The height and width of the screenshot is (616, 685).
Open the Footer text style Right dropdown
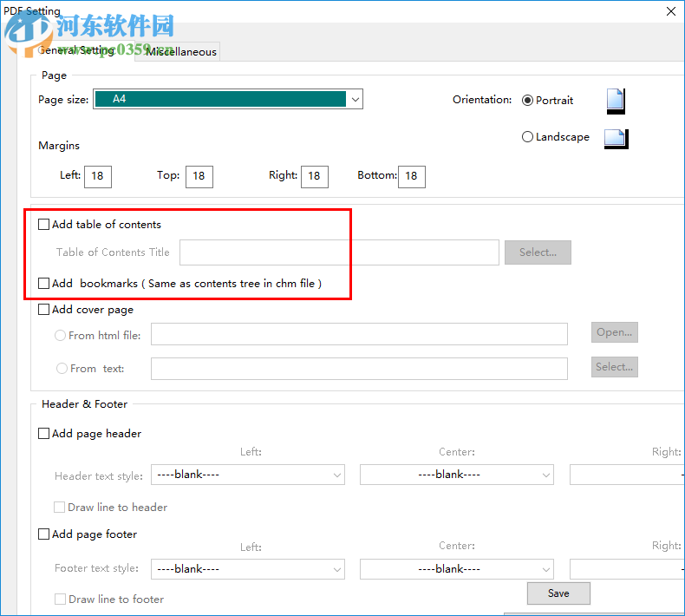pyautogui.click(x=627, y=569)
